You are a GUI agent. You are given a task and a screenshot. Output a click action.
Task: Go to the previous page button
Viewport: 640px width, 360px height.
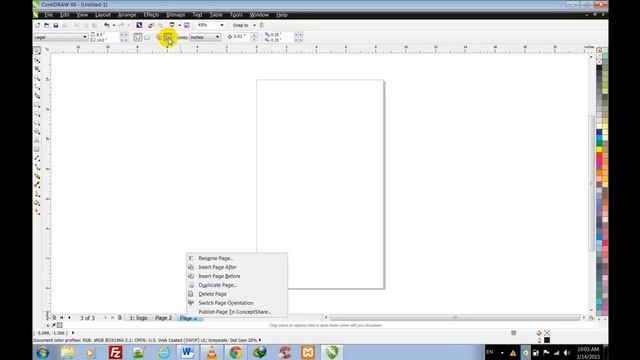[69, 318]
